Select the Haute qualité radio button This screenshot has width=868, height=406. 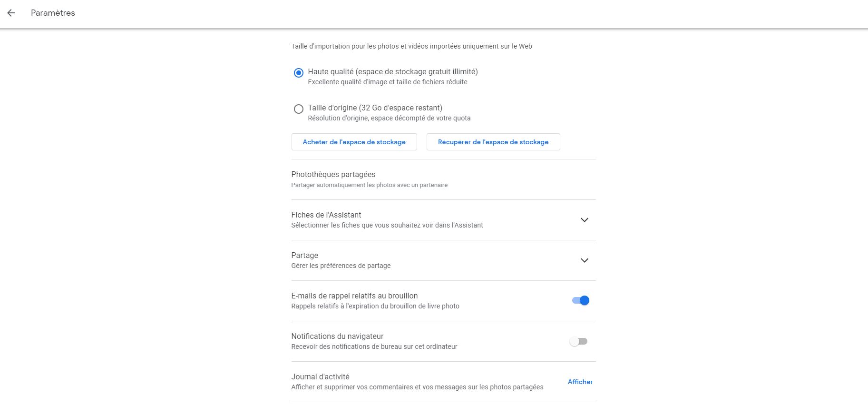pyautogui.click(x=298, y=73)
